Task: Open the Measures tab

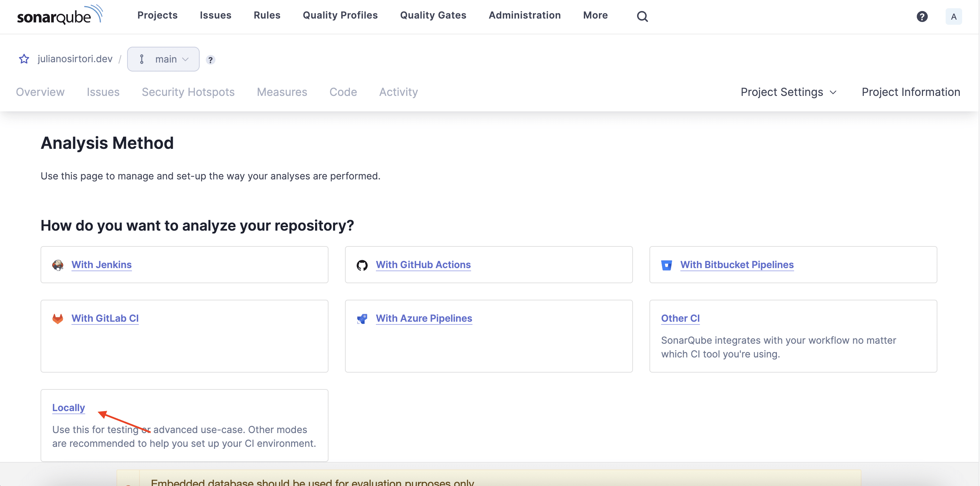Action: pos(282,92)
